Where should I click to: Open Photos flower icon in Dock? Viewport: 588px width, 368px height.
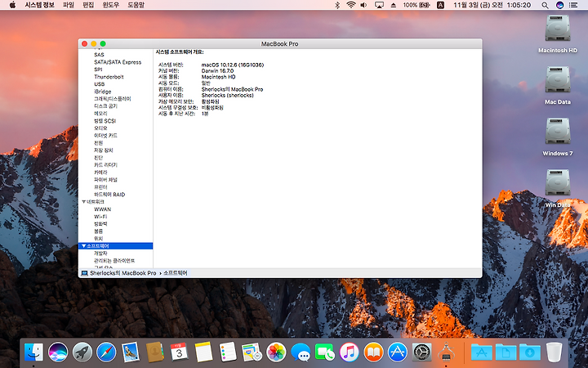tap(276, 352)
